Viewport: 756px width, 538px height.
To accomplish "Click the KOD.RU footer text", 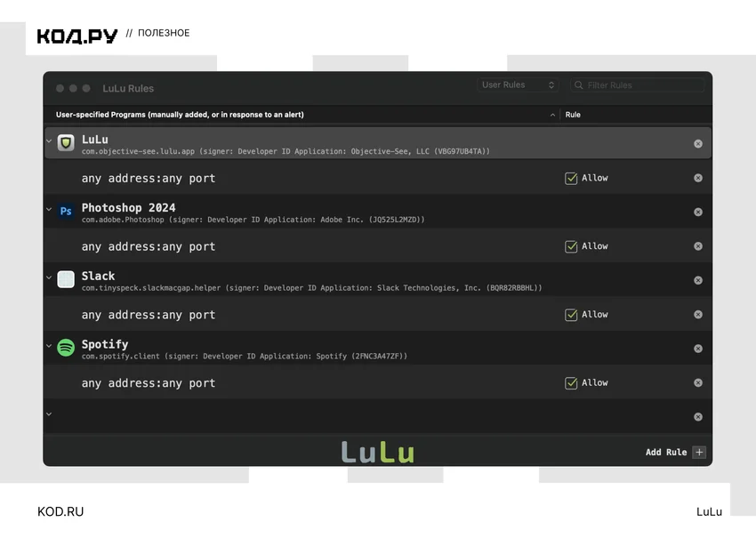I will 60,512.
